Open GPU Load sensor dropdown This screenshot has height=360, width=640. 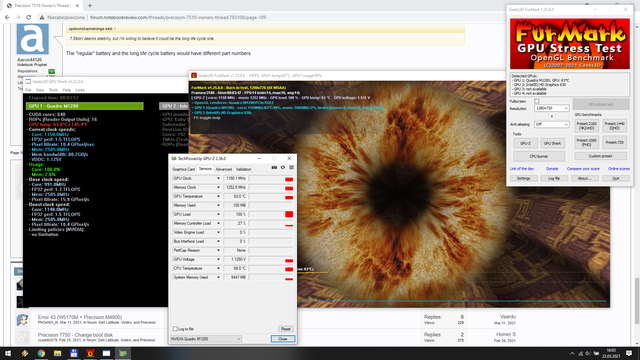tap(218, 214)
